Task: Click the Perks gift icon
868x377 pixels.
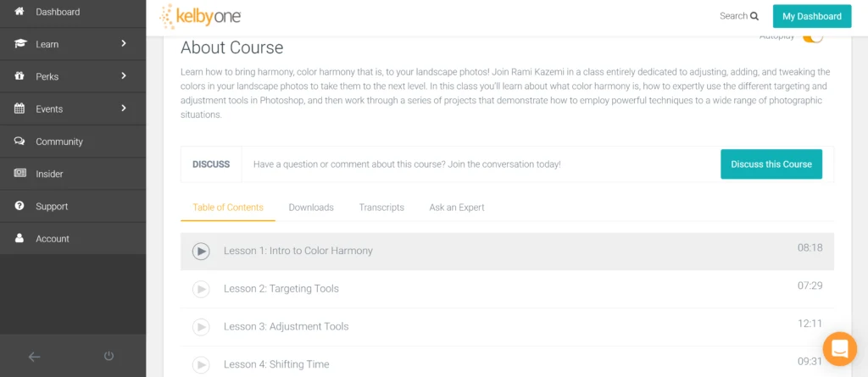Action: 19,76
